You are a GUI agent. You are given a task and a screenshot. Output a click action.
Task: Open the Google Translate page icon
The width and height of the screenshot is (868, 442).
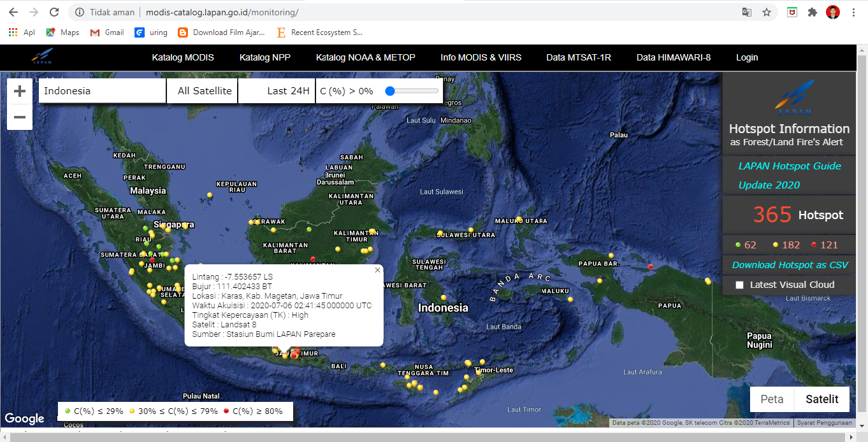(747, 12)
